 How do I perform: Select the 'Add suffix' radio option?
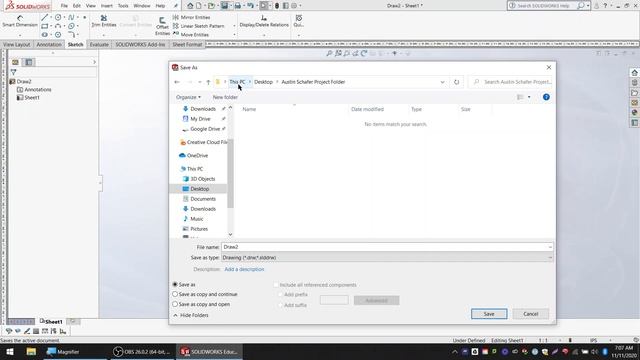pos(280,305)
